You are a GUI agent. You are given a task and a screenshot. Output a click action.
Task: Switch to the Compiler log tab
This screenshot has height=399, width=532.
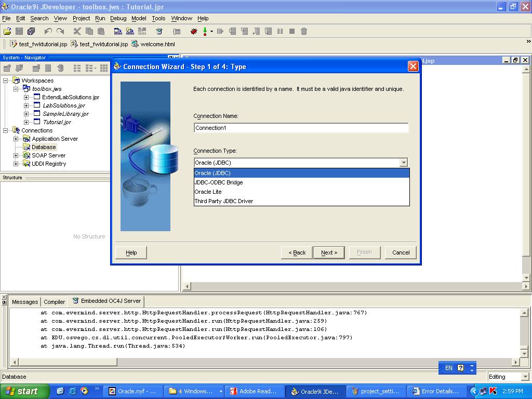point(54,302)
